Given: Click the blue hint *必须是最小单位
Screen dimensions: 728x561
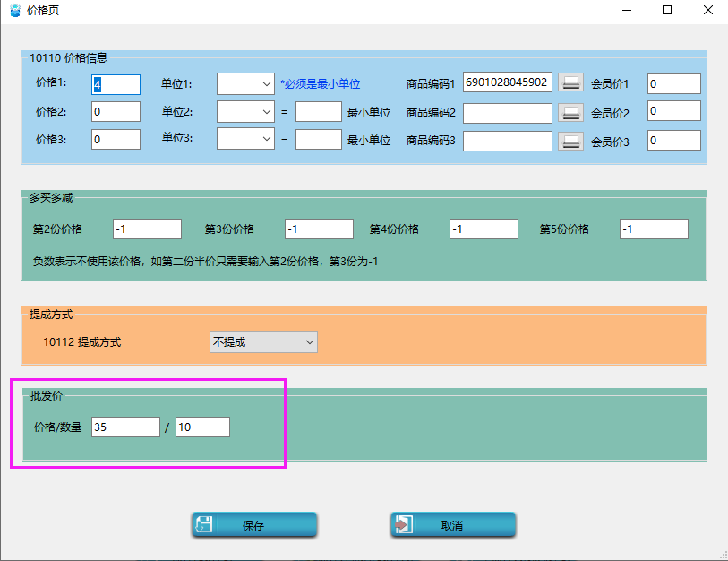Looking at the screenshot, I should pos(320,84).
